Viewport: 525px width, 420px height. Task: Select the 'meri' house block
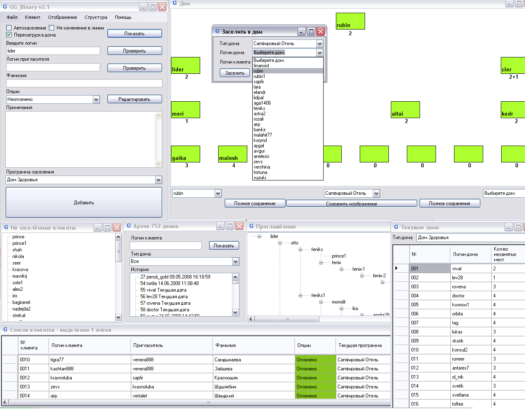click(185, 110)
